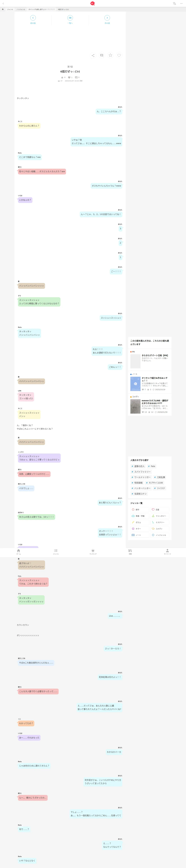Select the 刀剣乱舞 tag
The image size is (186, 868).
pos(160,477)
